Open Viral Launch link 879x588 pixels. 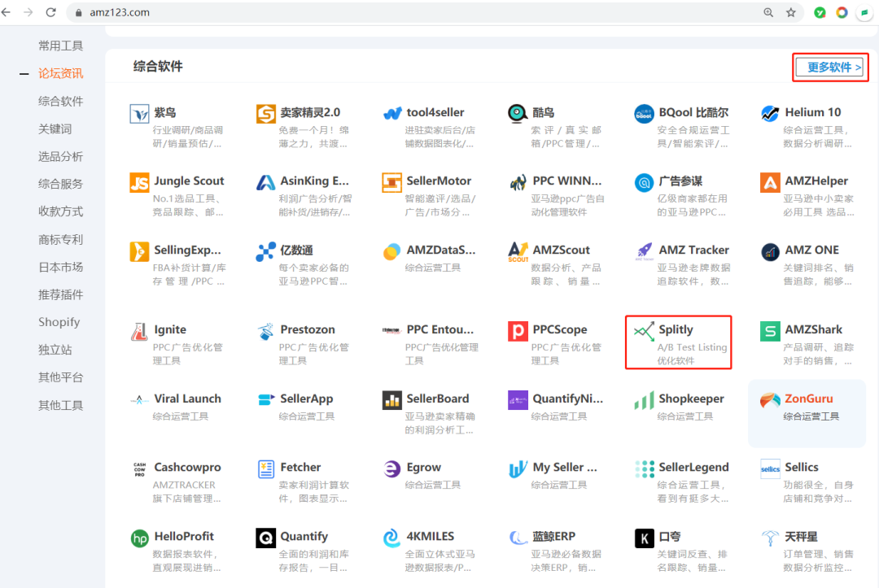coord(187,399)
